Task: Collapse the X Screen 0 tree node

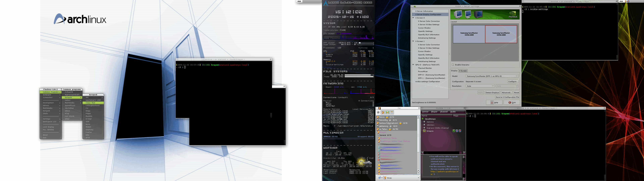Action: click(x=413, y=18)
